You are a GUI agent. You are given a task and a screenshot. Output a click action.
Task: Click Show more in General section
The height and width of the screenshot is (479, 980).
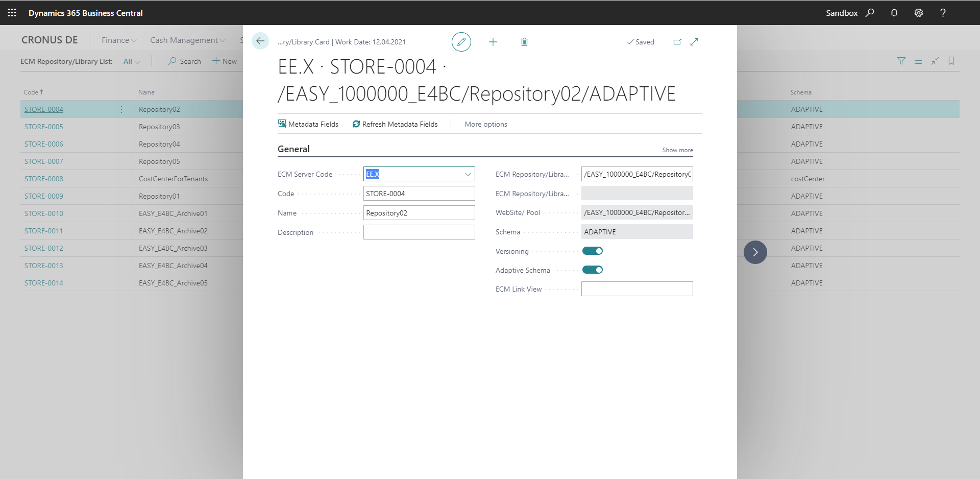(677, 150)
